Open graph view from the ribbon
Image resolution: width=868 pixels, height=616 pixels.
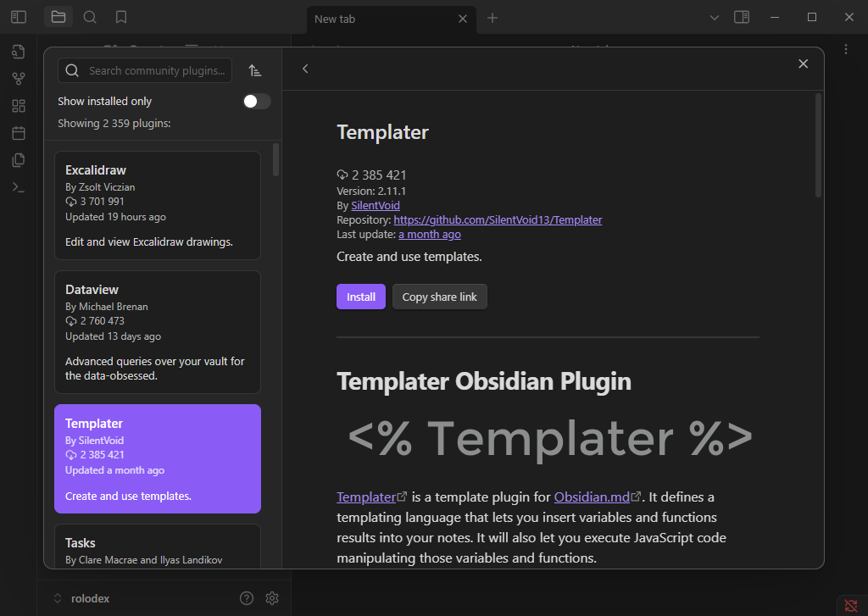point(19,79)
